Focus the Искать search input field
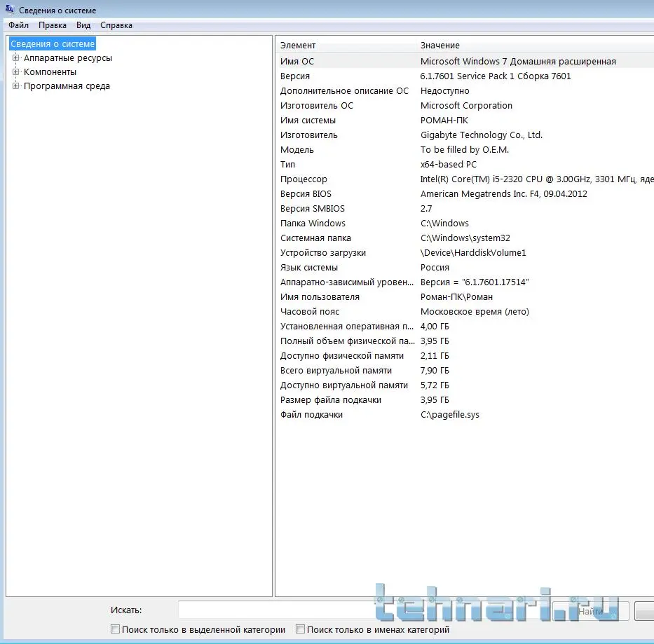The height and width of the screenshot is (644, 654). (x=363, y=610)
